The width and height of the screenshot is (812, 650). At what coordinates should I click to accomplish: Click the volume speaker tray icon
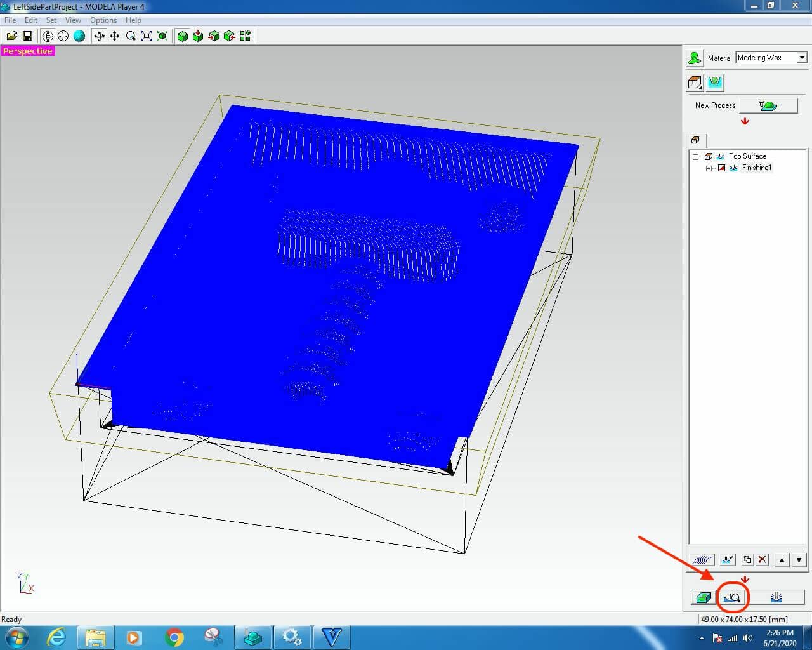pyautogui.click(x=748, y=638)
